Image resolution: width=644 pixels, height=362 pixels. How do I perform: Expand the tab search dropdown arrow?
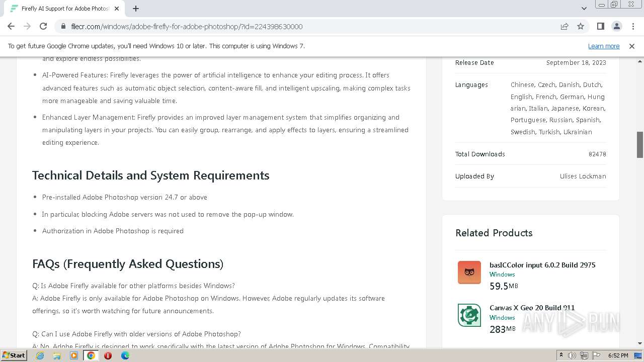(x=584, y=9)
